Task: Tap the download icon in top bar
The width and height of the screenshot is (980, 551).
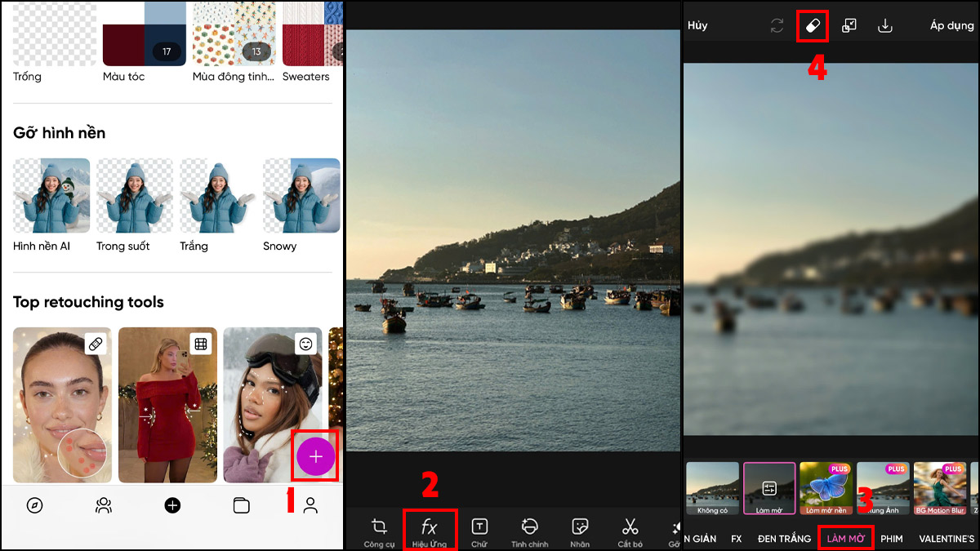Action: (x=885, y=25)
